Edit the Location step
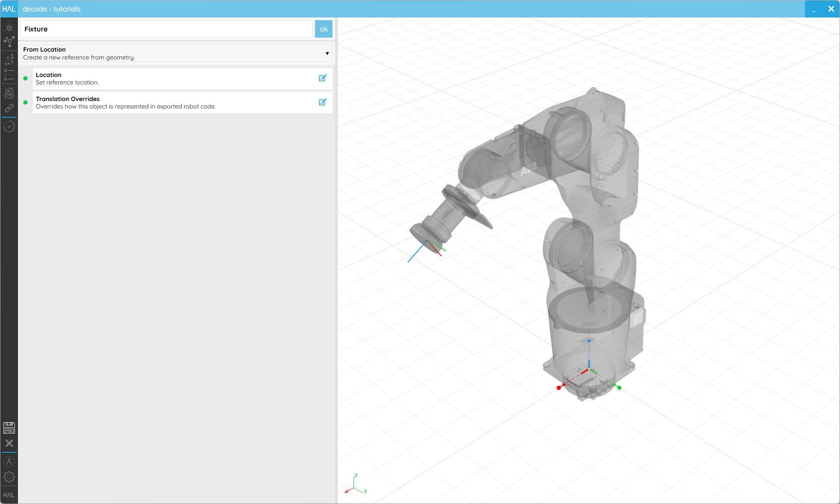The image size is (840, 504). [x=322, y=78]
